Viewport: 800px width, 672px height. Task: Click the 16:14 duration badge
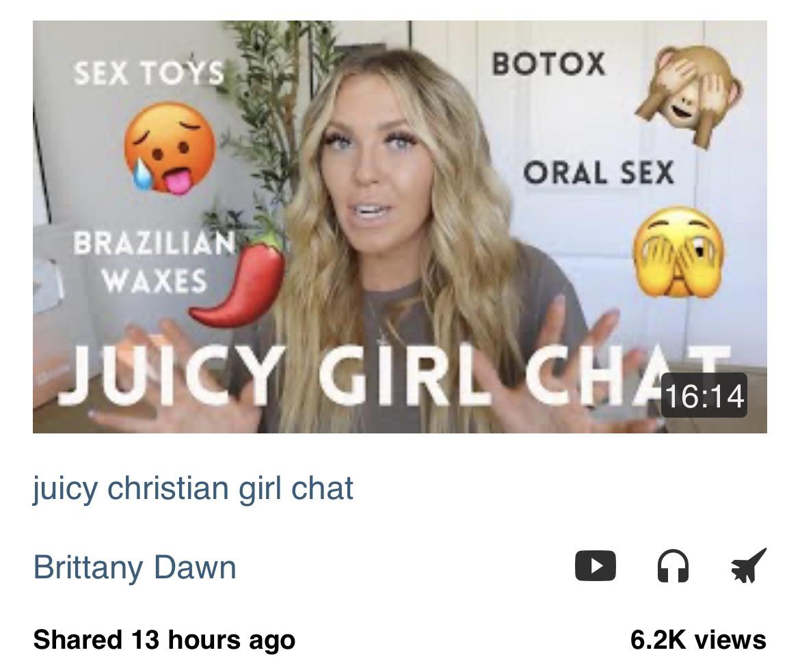pos(704,395)
